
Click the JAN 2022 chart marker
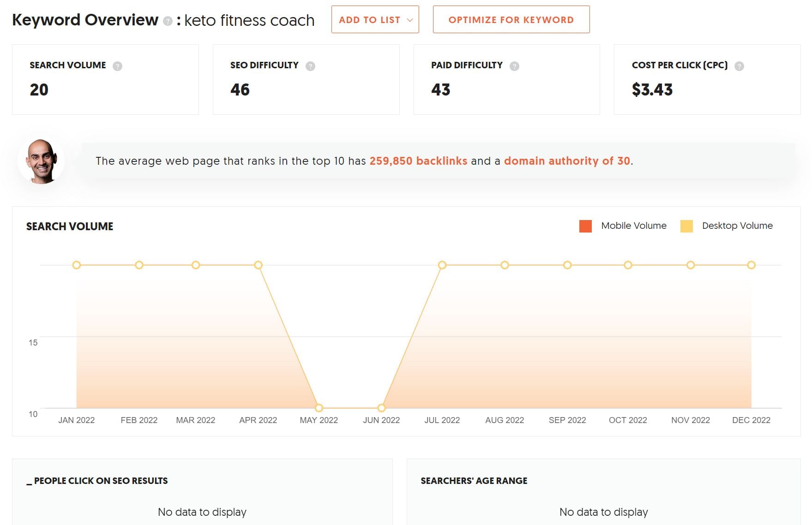click(x=77, y=265)
